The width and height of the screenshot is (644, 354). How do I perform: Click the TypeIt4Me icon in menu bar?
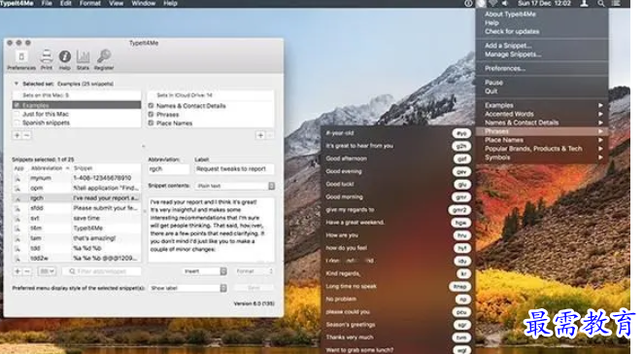click(481, 3)
